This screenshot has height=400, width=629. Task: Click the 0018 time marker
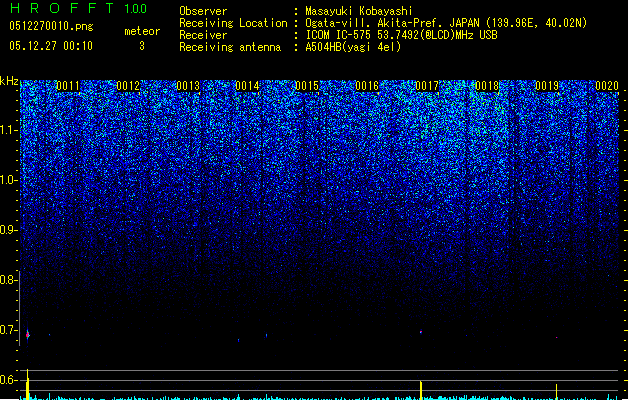[x=487, y=86]
